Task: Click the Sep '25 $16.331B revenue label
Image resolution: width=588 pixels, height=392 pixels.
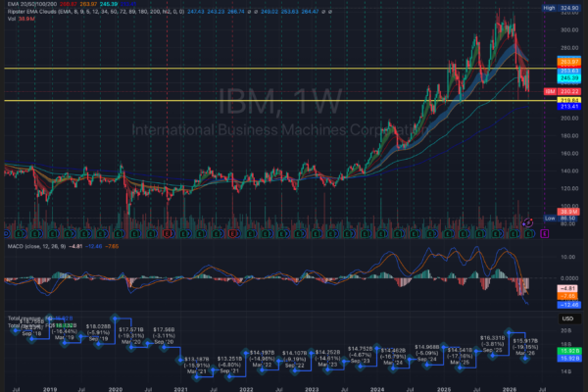Action: [492, 344]
